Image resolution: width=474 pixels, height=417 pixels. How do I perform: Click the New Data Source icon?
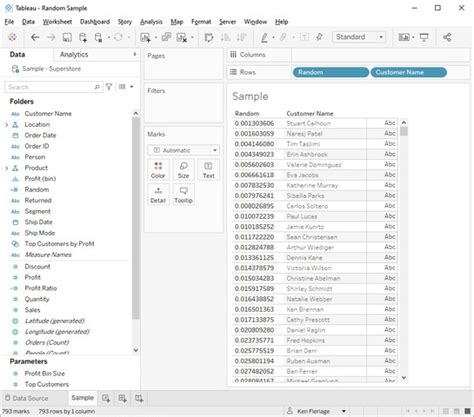click(83, 37)
